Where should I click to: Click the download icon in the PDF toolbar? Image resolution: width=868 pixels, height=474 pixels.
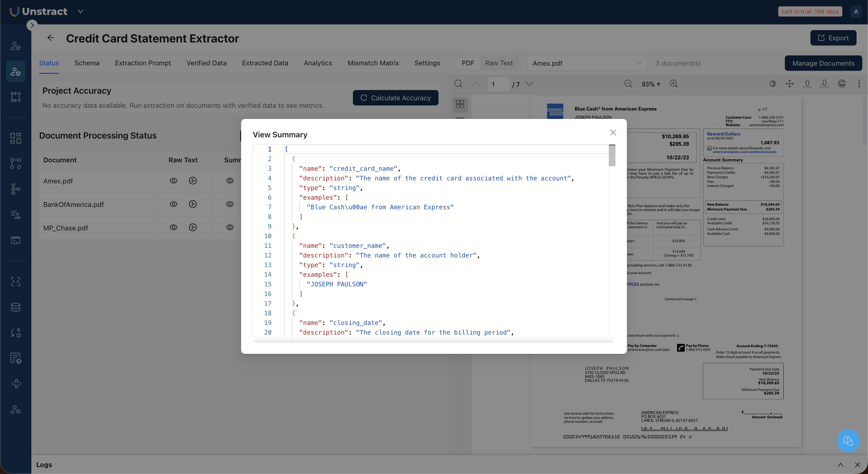click(824, 84)
